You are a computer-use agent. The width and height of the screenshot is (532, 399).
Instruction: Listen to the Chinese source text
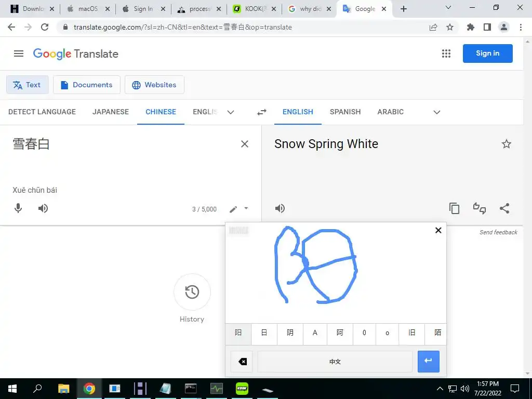(43, 208)
